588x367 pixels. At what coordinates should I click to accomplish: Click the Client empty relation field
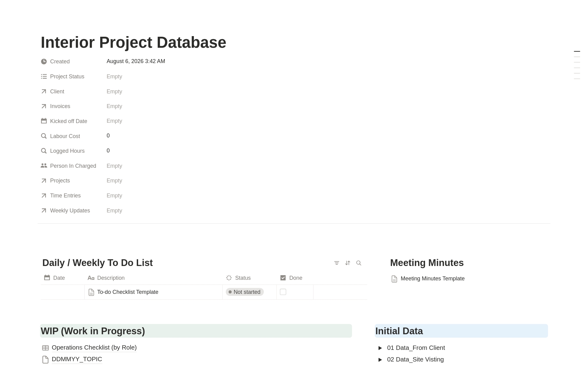click(114, 92)
